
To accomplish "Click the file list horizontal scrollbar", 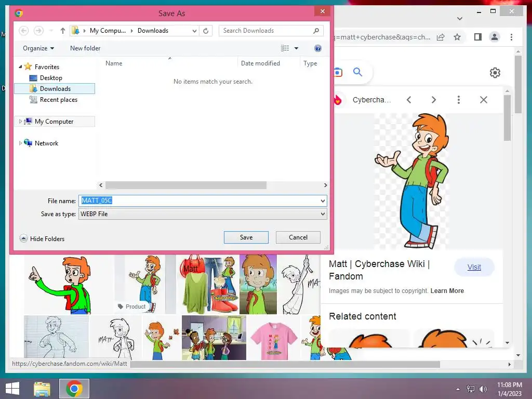I will (x=186, y=185).
